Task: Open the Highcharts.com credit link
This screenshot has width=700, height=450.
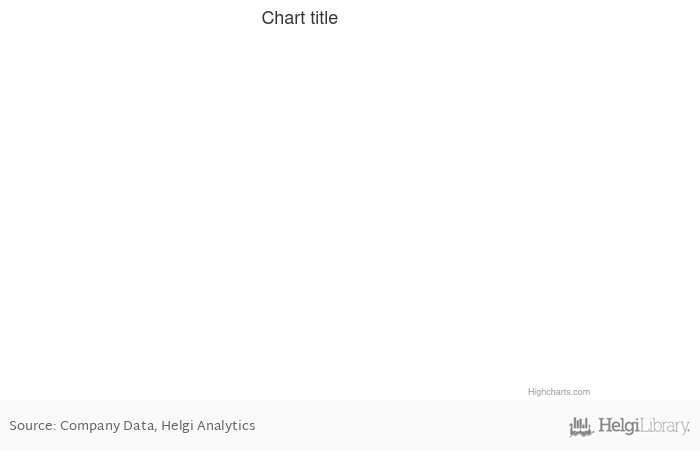Action: (x=559, y=392)
